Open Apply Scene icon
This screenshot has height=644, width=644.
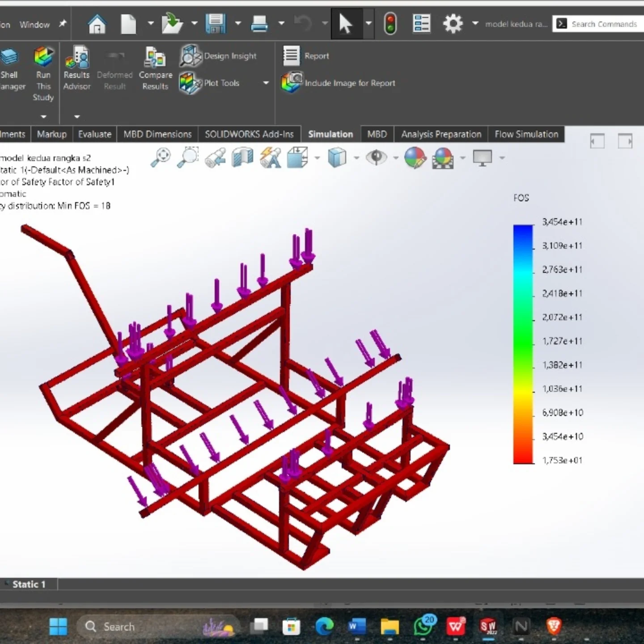coord(443,157)
